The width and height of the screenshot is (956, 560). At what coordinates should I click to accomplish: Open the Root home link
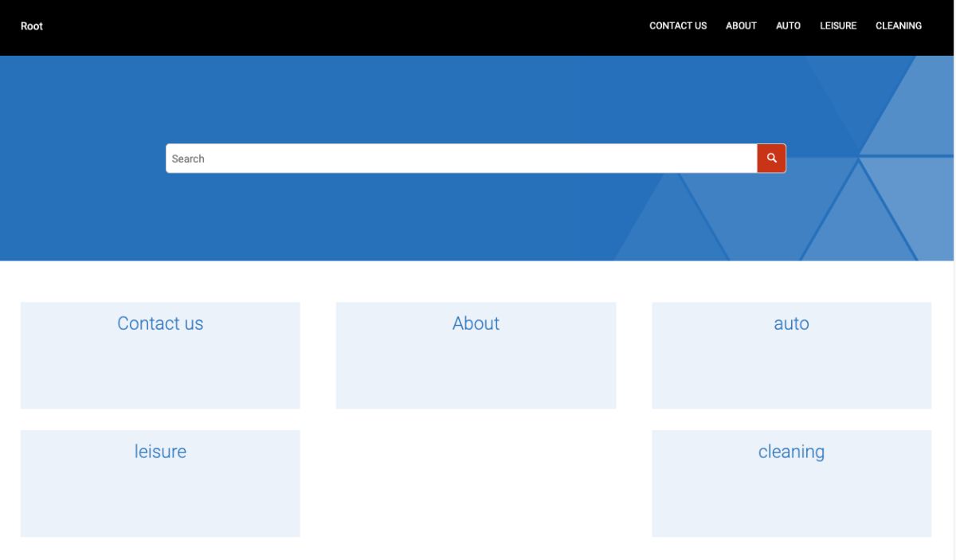pos(32,26)
